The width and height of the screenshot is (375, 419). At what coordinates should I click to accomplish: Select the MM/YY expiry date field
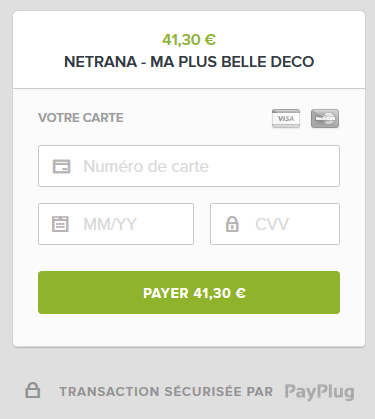pyautogui.click(x=116, y=224)
